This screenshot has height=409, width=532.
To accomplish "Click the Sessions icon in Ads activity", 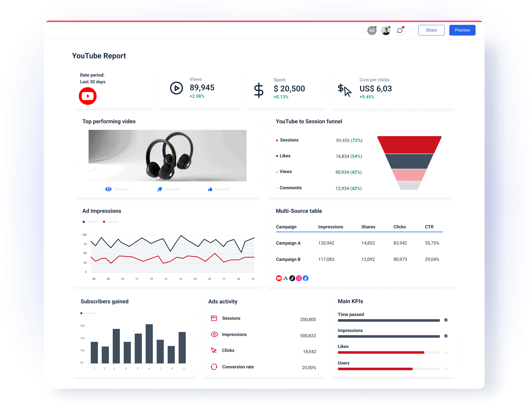I will pos(214,318).
